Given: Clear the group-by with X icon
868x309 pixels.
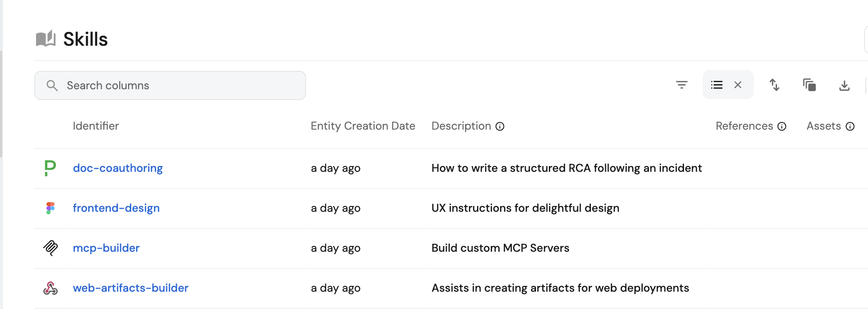Looking at the screenshot, I should [738, 85].
